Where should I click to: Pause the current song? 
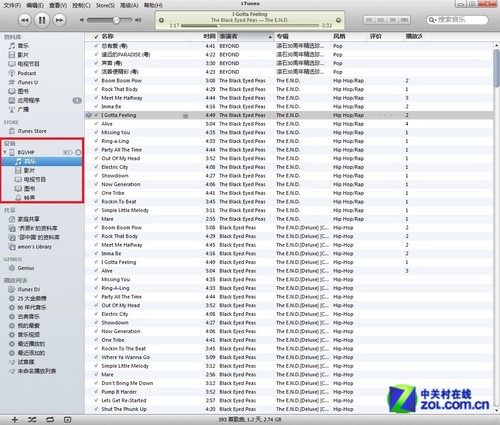click(x=42, y=20)
